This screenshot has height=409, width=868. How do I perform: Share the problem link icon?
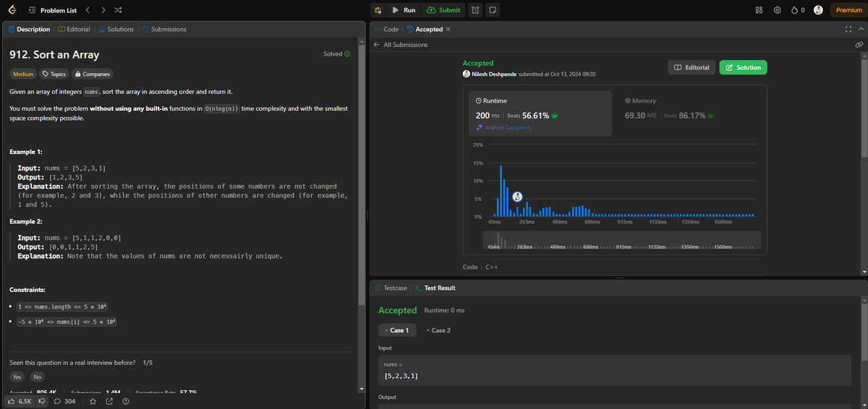tap(109, 401)
